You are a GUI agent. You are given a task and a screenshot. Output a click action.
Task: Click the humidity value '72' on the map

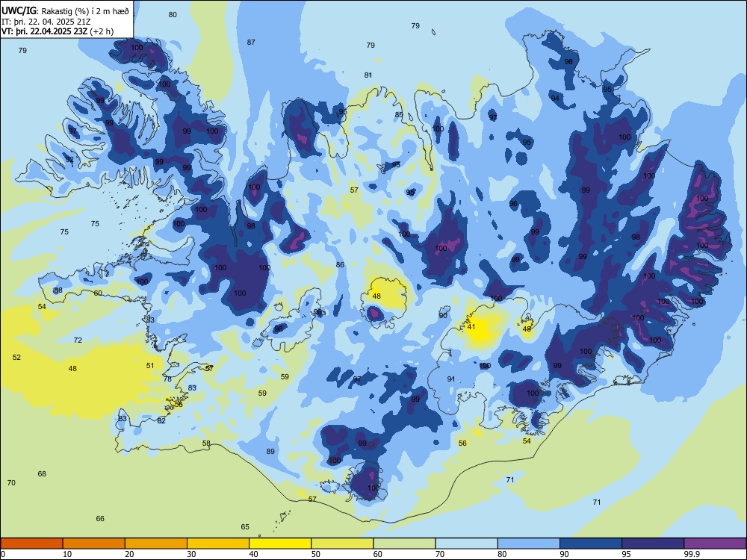click(78, 340)
